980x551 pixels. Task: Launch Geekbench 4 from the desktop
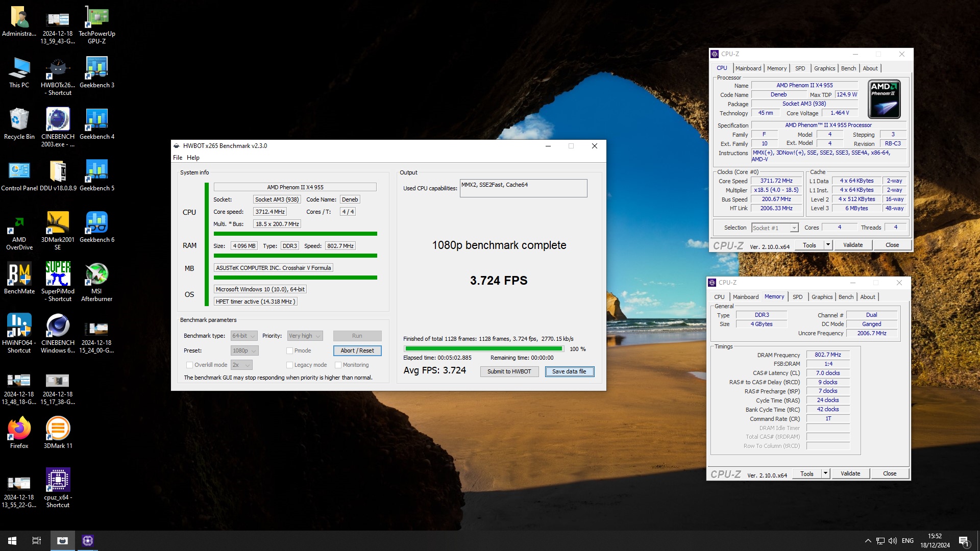(x=96, y=123)
